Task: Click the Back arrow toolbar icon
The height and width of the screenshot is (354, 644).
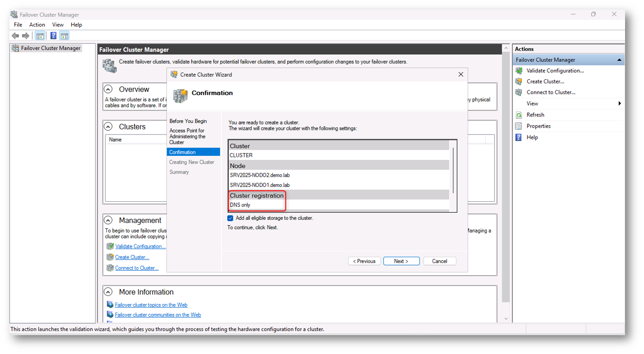Action: [x=15, y=36]
